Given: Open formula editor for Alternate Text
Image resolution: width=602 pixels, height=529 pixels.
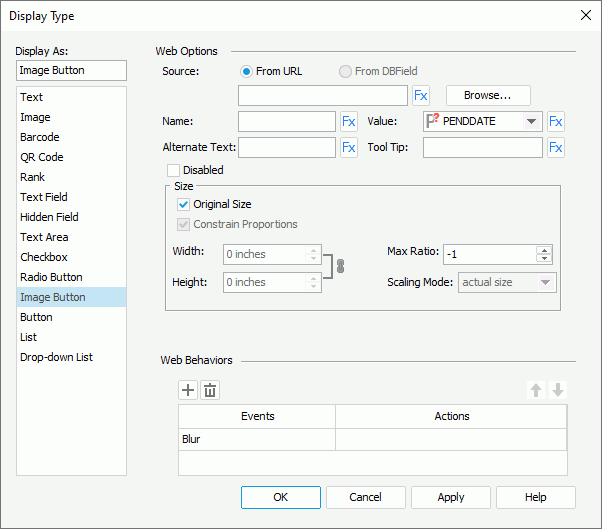Looking at the screenshot, I should coord(349,148).
